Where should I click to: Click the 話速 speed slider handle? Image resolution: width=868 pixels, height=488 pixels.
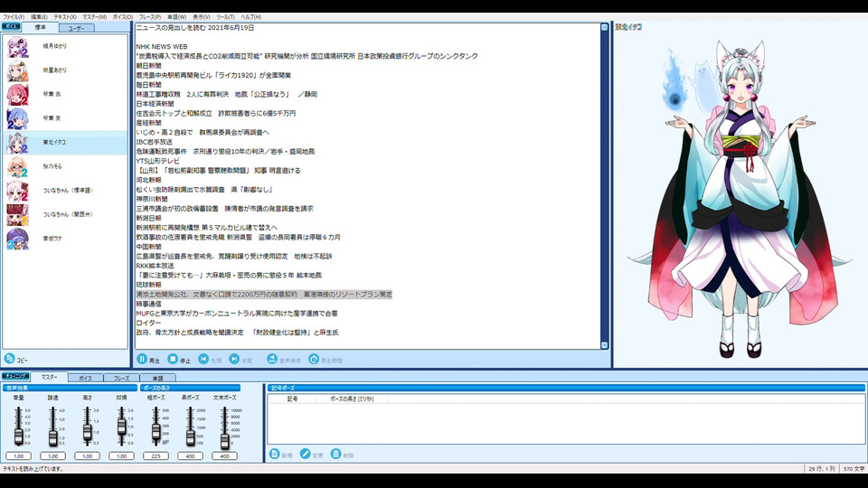click(52, 437)
